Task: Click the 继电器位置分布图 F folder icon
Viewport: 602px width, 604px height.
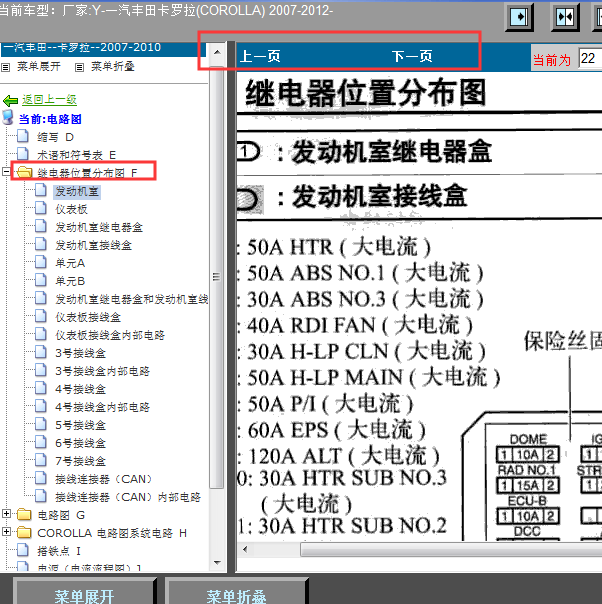Action: click(x=24, y=172)
